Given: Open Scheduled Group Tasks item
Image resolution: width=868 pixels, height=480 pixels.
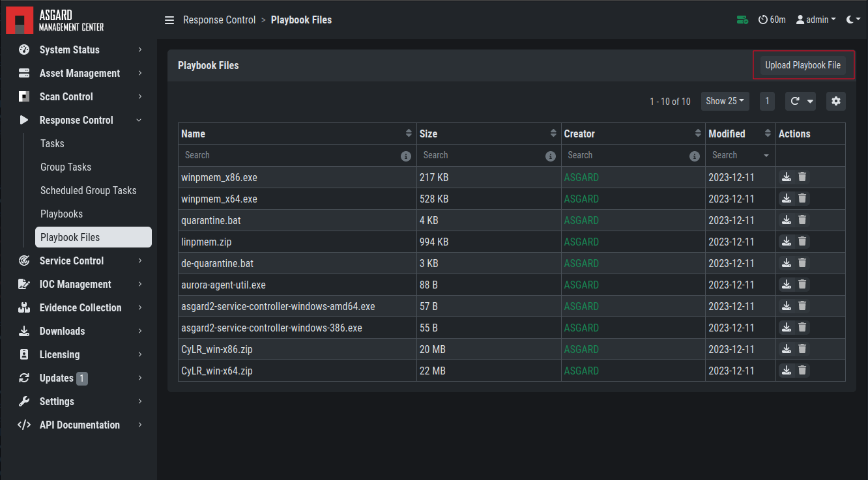Looking at the screenshot, I should 89,190.
